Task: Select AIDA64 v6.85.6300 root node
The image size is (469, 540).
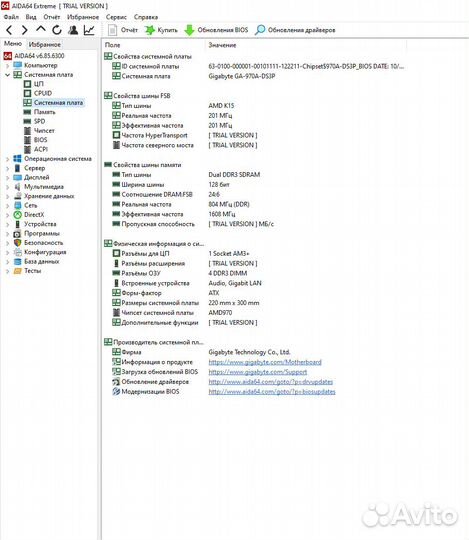Action: (x=34, y=56)
